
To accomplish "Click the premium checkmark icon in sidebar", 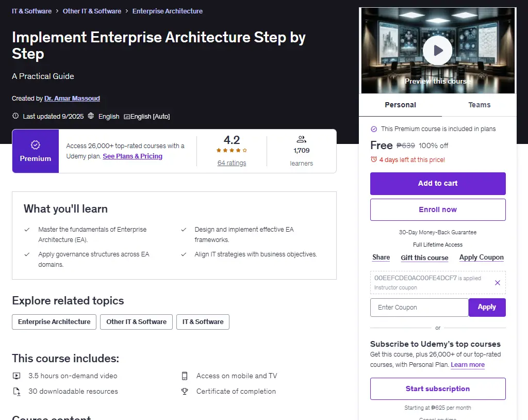I will pos(374,129).
